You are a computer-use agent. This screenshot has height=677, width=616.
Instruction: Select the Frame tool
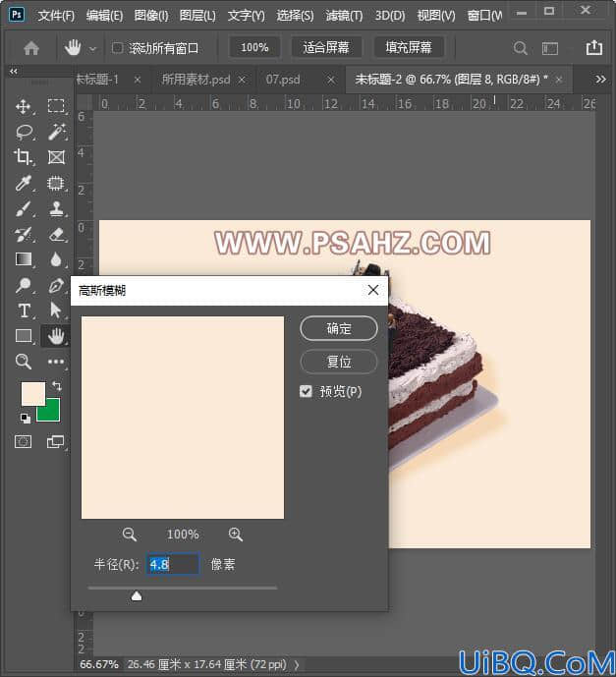(x=57, y=157)
